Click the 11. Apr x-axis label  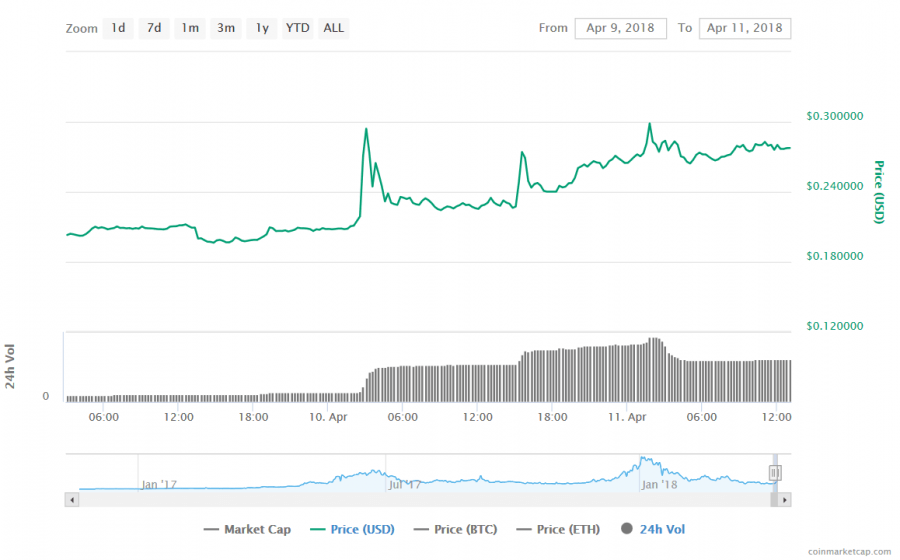(x=627, y=417)
